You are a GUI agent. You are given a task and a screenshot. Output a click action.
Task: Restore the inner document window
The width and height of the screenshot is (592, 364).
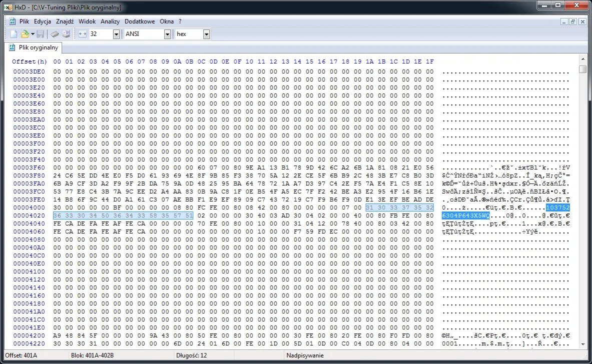coord(573,21)
